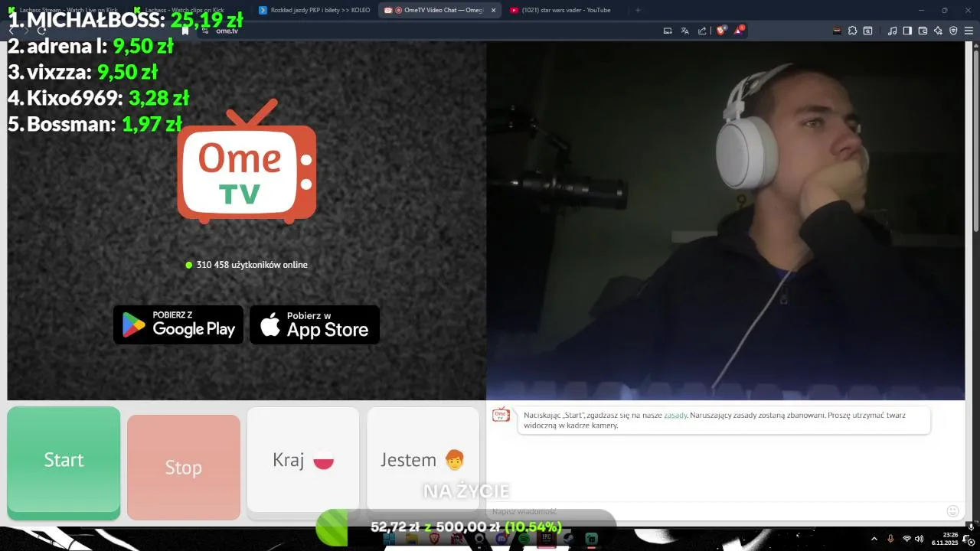The image size is (980, 551).
Task: Toggle the browser sidebar panel
Action: (x=907, y=31)
